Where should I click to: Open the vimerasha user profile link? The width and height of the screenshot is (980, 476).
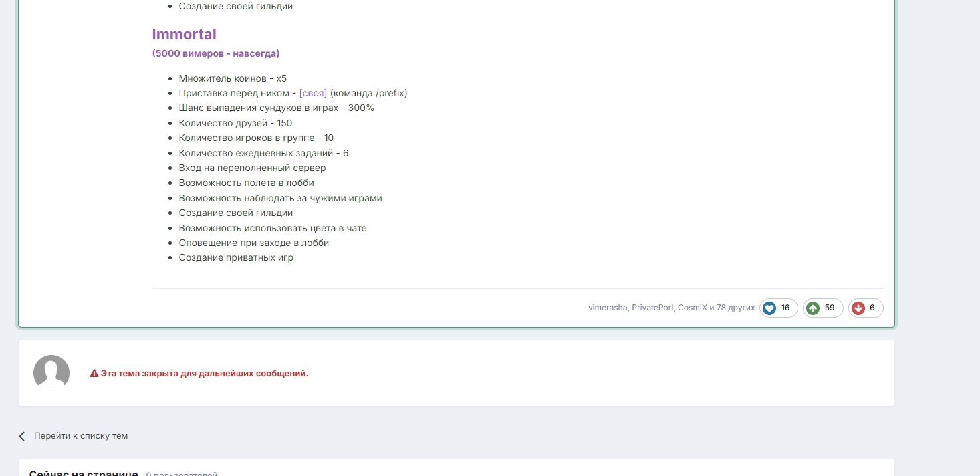(x=608, y=308)
